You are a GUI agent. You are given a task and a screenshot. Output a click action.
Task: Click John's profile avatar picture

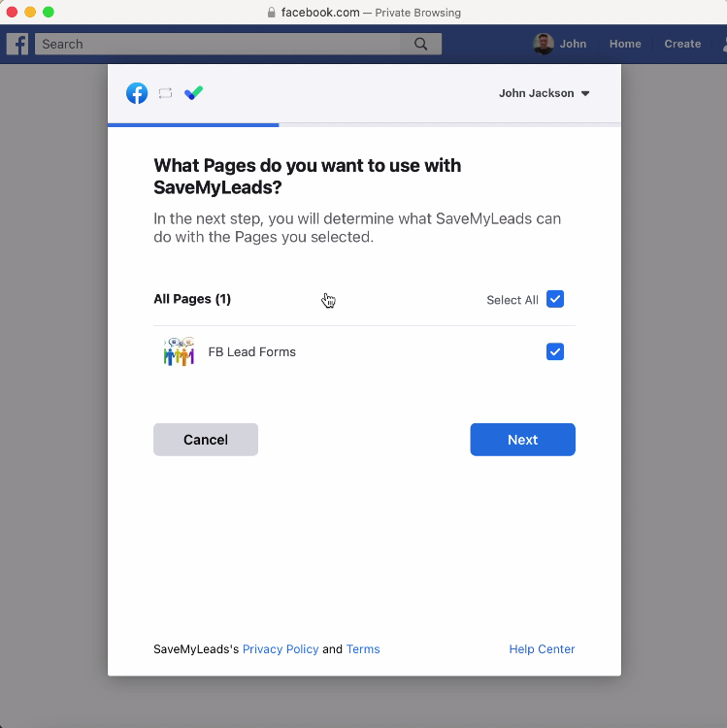[x=543, y=44]
